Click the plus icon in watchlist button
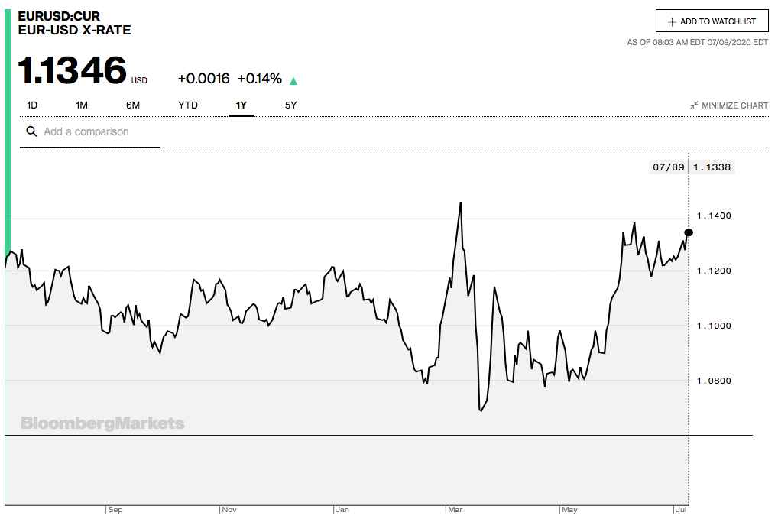Screen dimensions: 778x532 click(673, 22)
